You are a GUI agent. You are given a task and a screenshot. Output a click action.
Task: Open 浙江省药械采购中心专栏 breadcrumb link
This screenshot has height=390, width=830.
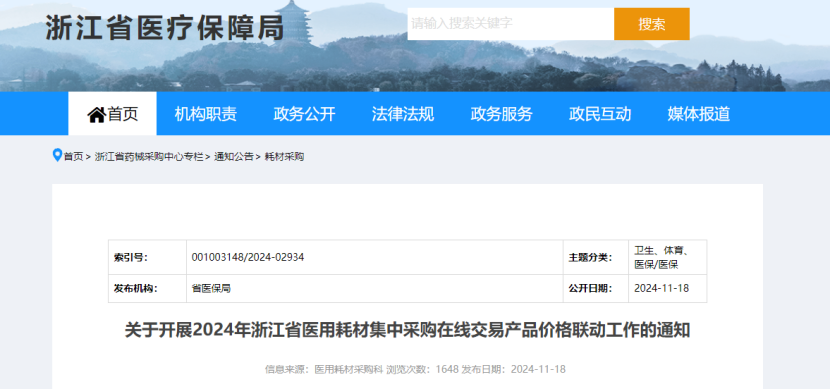149,157
